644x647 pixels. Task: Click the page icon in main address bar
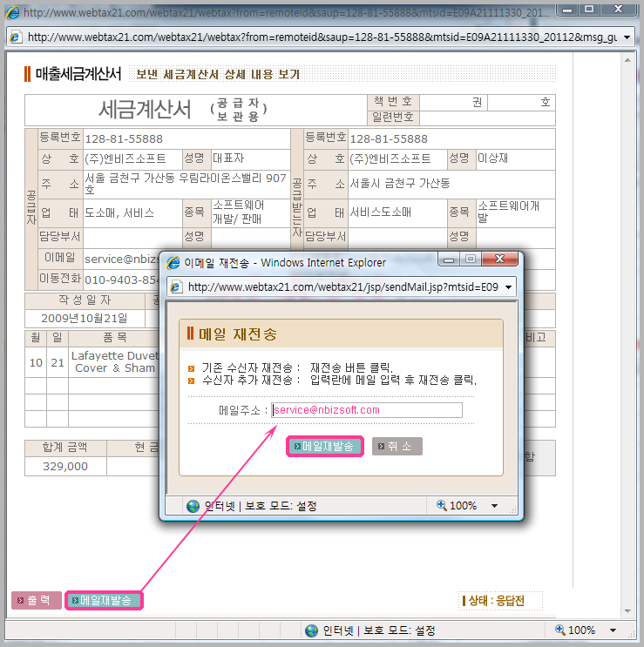pyautogui.click(x=15, y=37)
